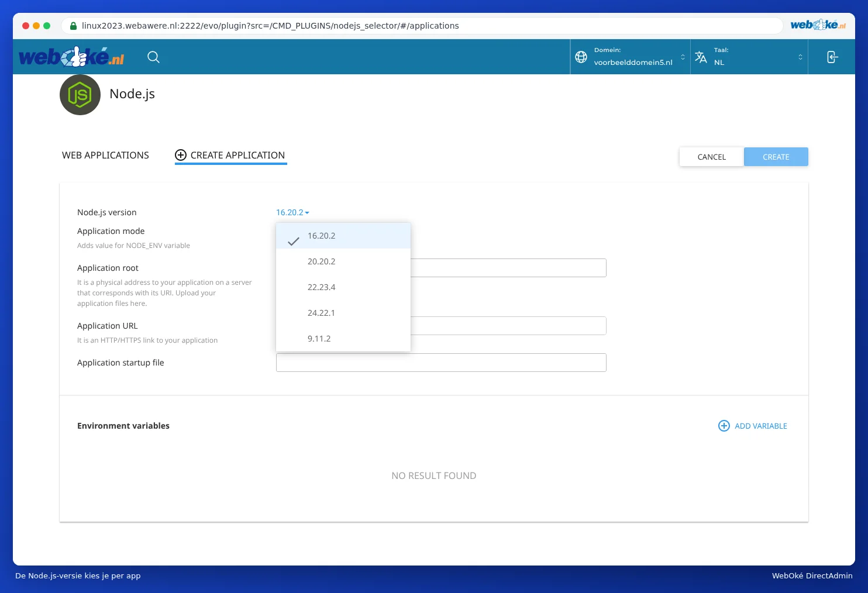Click the WebOké logo in the header
Viewport: 868px width, 593px height.
click(71, 57)
